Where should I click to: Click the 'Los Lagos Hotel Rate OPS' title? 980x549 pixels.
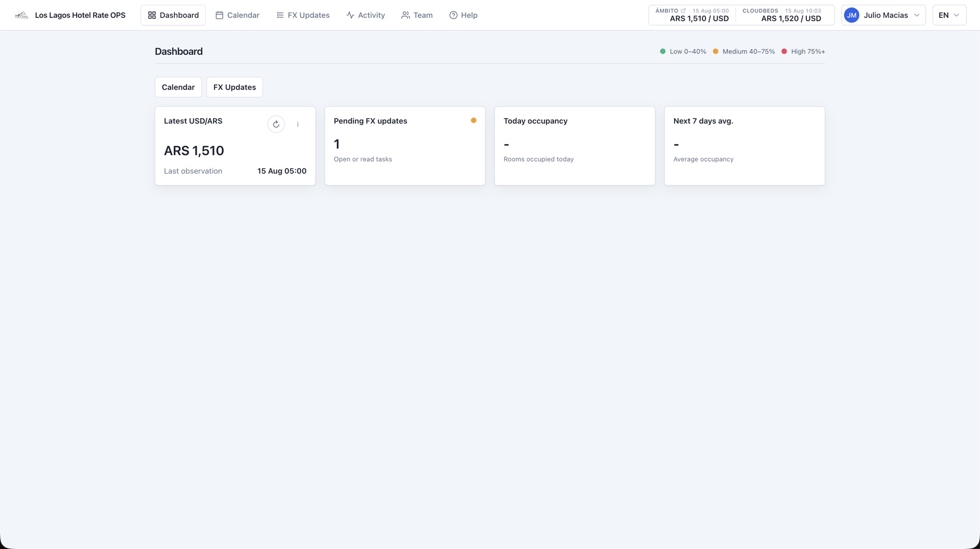[x=80, y=15]
